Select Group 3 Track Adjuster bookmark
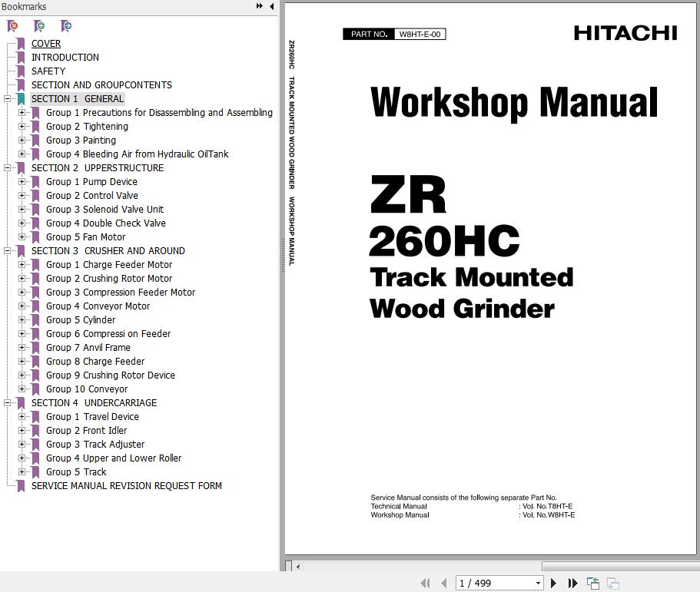 (95, 445)
